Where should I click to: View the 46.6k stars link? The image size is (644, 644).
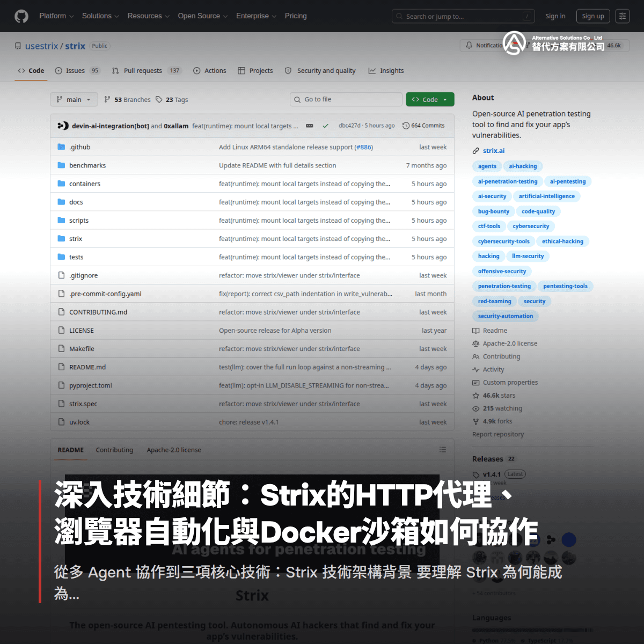click(x=494, y=396)
